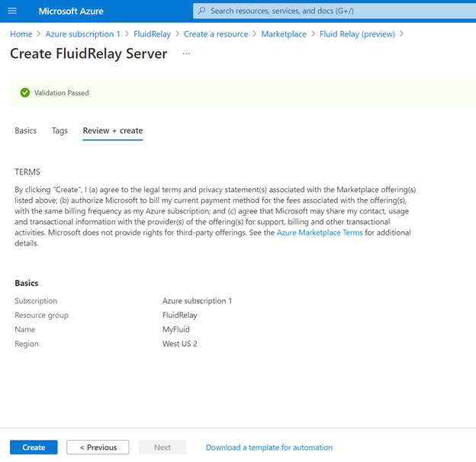Return to Create a resource breadcrumb

coord(216,34)
